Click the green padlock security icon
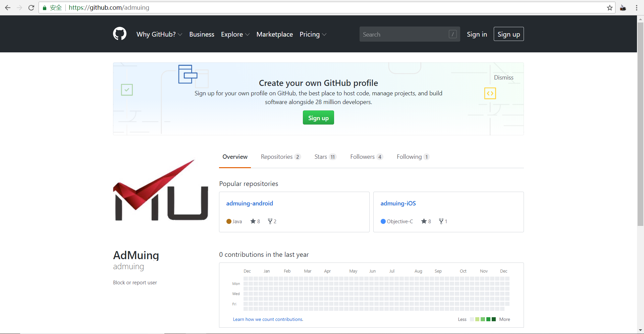This screenshot has width=644, height=334. coord(44,8)
